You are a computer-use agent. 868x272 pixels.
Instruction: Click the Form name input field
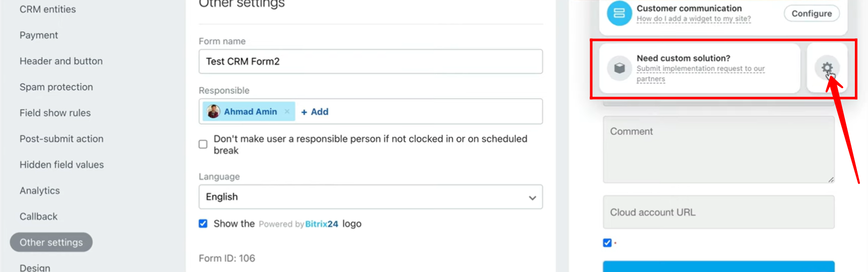(x=370, y=61)
